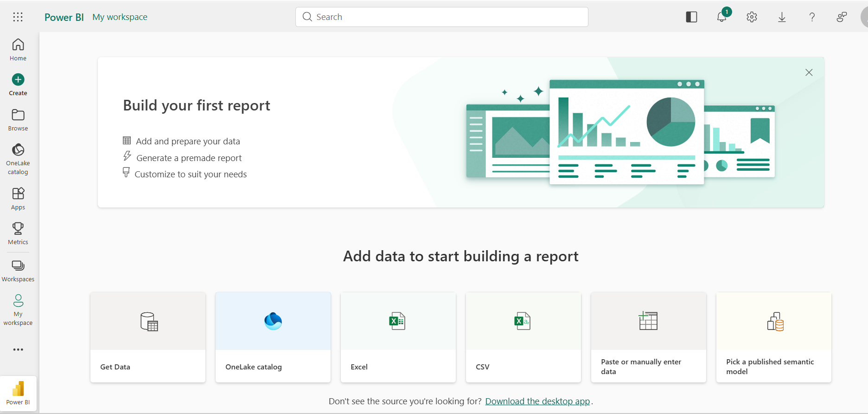Open My workspace from the sidebar

pyautogui.click(x=18, y=310)
